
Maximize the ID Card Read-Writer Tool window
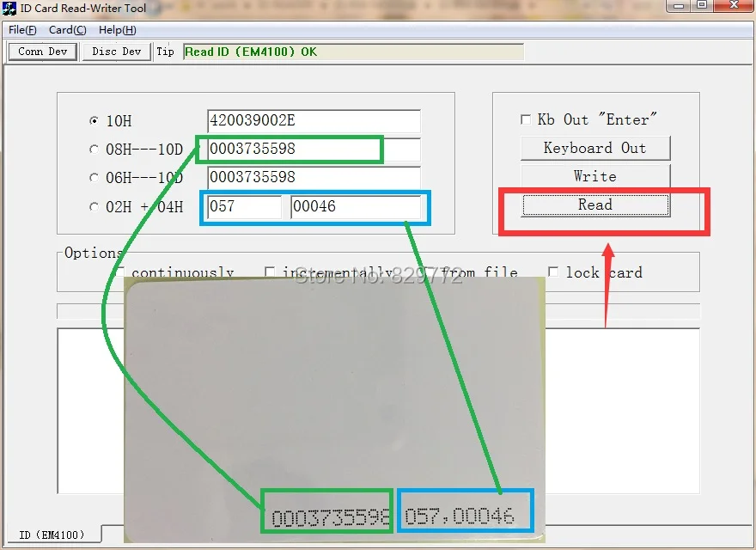[x=702, y=5]
